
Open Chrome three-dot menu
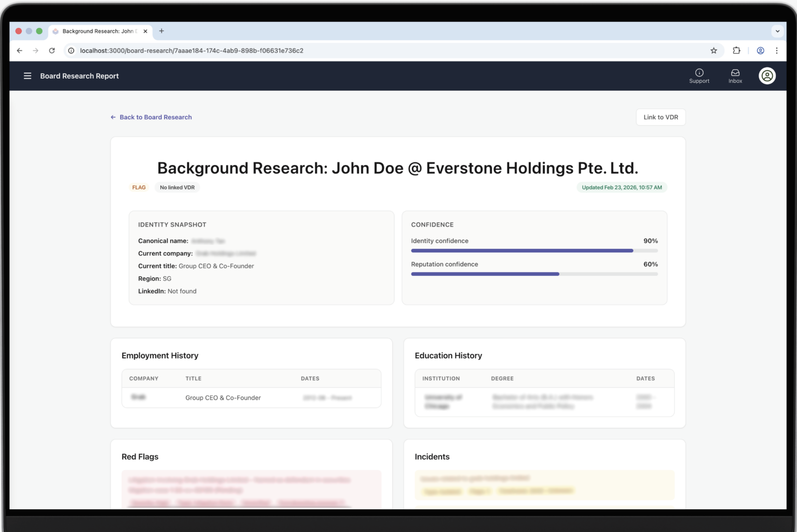pyautogui.click(x=776, y=51)
